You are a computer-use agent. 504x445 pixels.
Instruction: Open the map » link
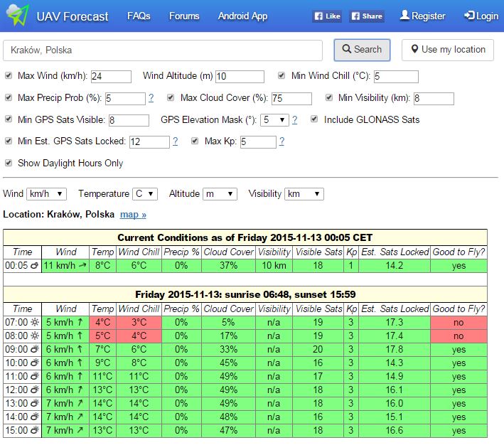[133, 215]
